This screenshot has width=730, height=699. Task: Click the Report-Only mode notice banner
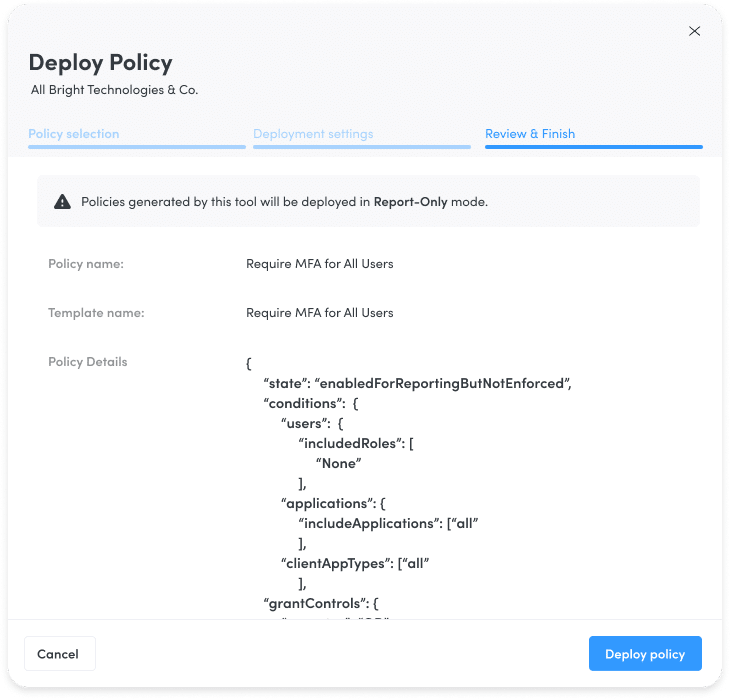click(368, 201)
